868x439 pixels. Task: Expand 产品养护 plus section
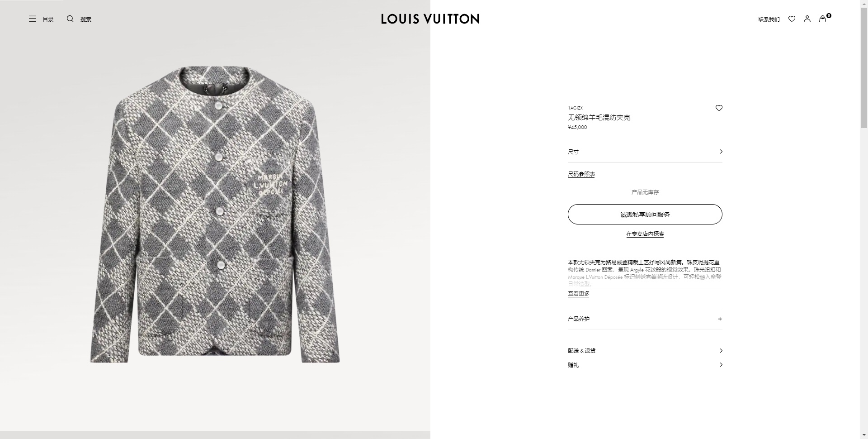pos(645,319)
